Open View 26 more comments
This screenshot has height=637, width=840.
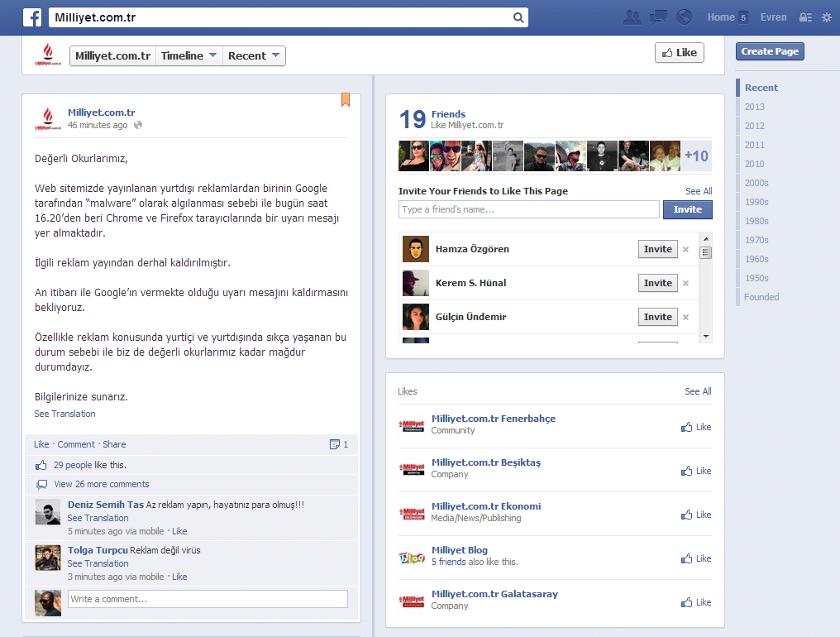tap(102, 484)
